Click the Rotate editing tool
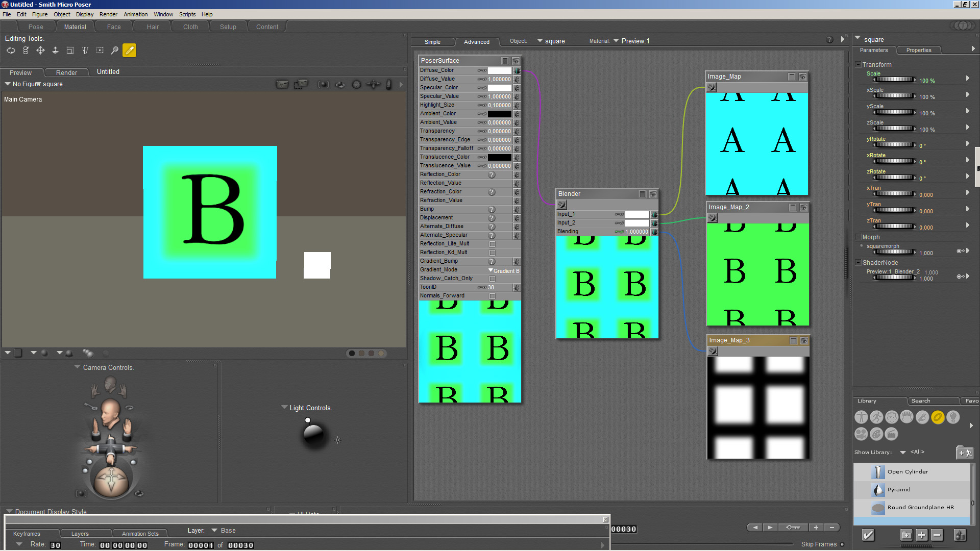This screenshot has width=980, height=551. [11, 51]
